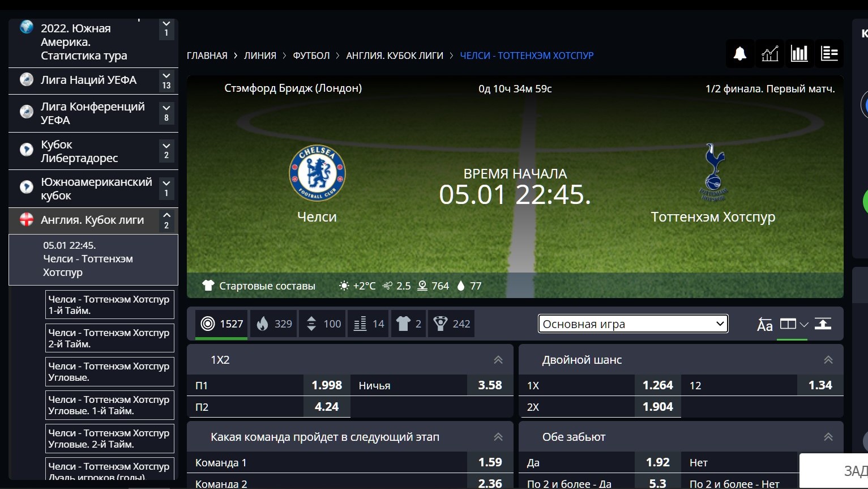Screen dimensions: 868x489
Task: Click the Tottenham Hotspur club crest
Action: (713, 173)
